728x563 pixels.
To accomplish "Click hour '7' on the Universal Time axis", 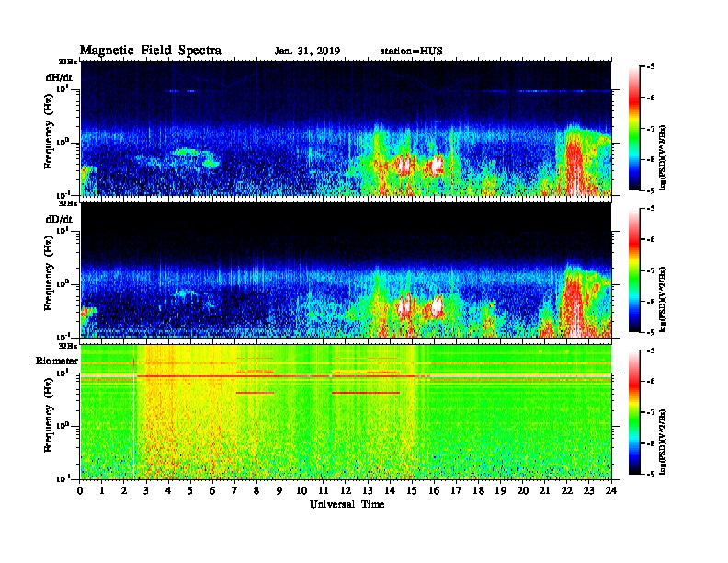I will pos(235,490).
